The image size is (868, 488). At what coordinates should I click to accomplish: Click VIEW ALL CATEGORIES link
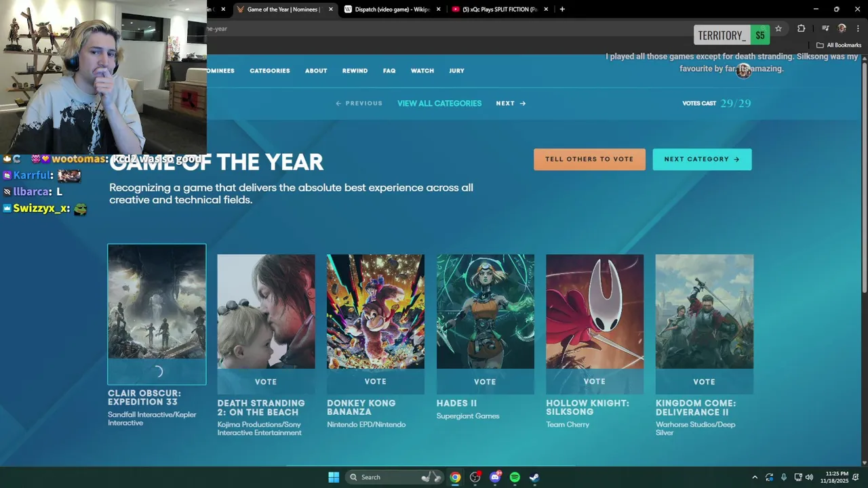click(x=439, y=103)
